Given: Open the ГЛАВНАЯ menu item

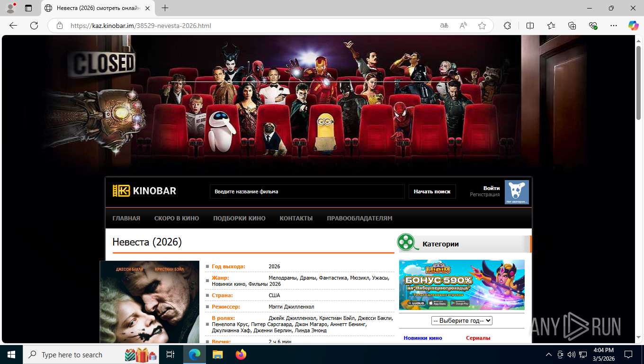Looking at the screenshot, I should (x=126, y=218).
